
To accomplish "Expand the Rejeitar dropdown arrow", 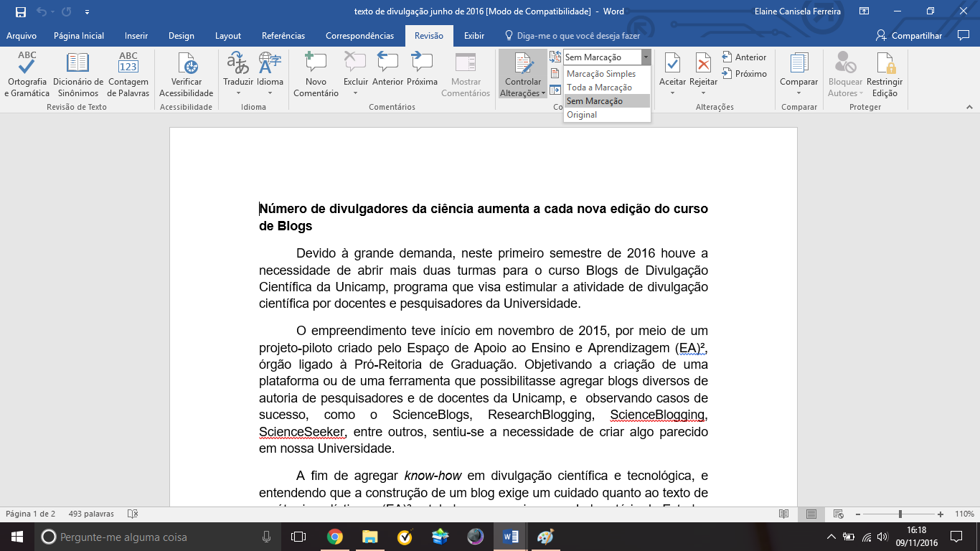I will [703, 93].
